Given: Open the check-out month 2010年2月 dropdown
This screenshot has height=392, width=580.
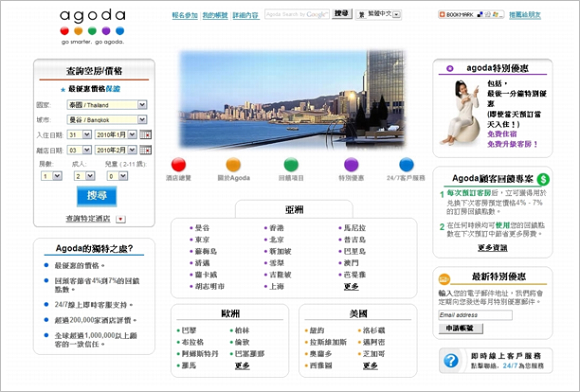Looking at the screenshot, I should coord(116,150).
